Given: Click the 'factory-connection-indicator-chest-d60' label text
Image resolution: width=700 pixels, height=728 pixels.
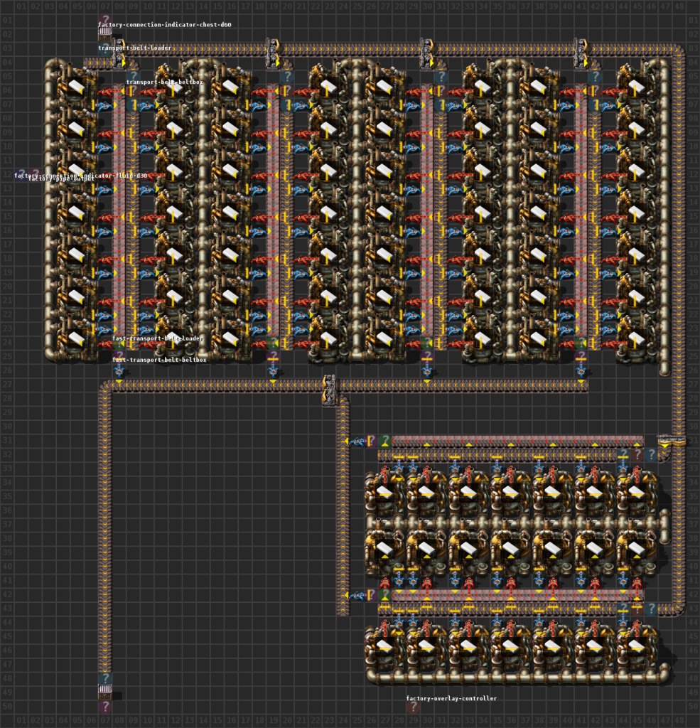Looking at the screenshot, I should pos(164,25).
